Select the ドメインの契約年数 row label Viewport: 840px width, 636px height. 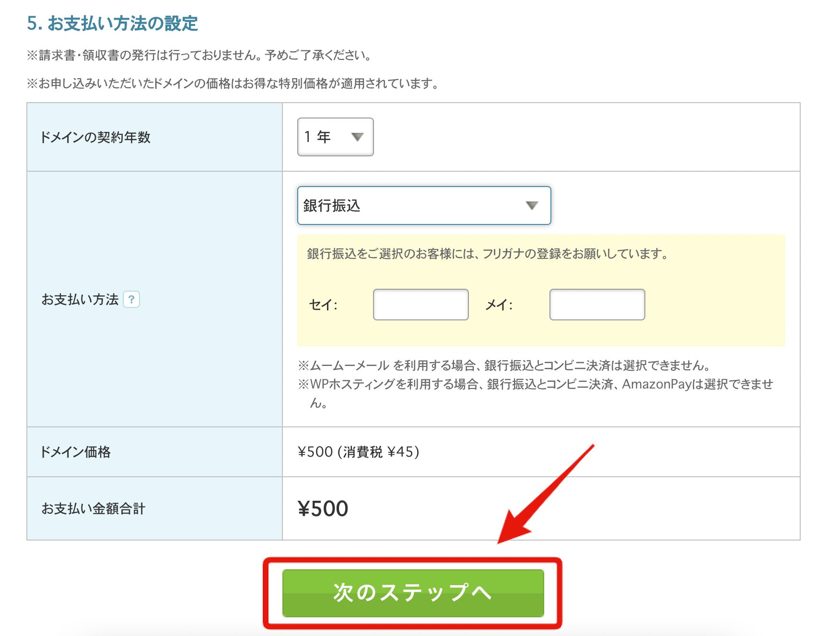(95, 137)
